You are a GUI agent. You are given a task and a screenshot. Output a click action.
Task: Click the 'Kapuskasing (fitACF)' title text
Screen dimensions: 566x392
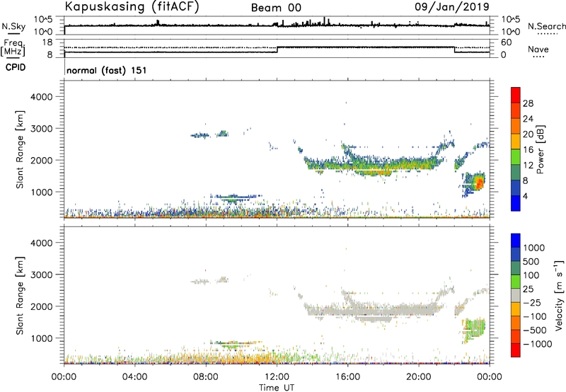click(x=132, y=7)
